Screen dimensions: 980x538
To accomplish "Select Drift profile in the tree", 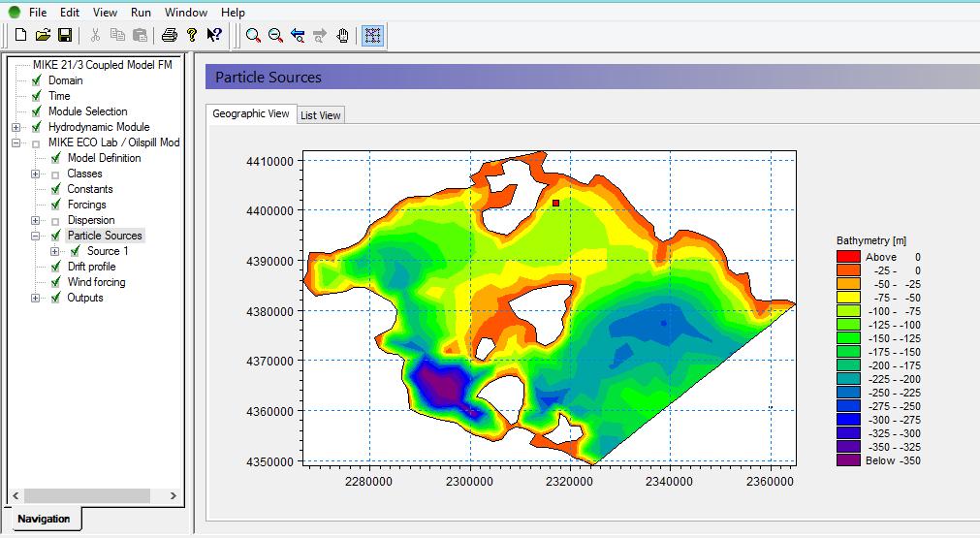I will (x=91, y=267).
